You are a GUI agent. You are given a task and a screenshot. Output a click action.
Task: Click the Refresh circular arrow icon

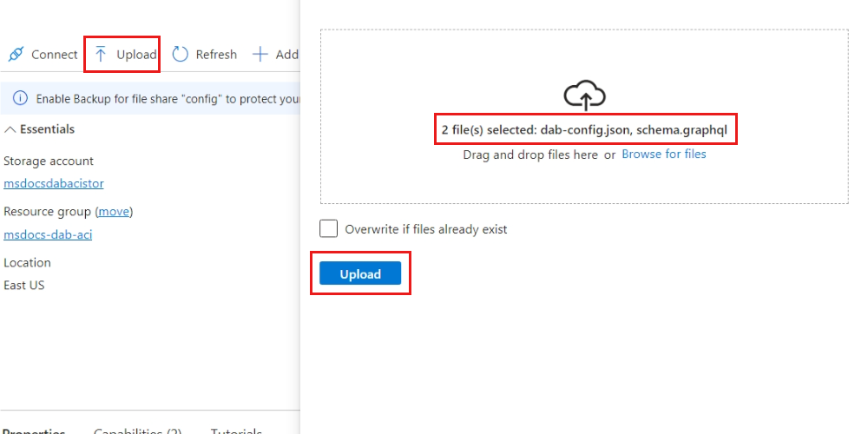180,54
